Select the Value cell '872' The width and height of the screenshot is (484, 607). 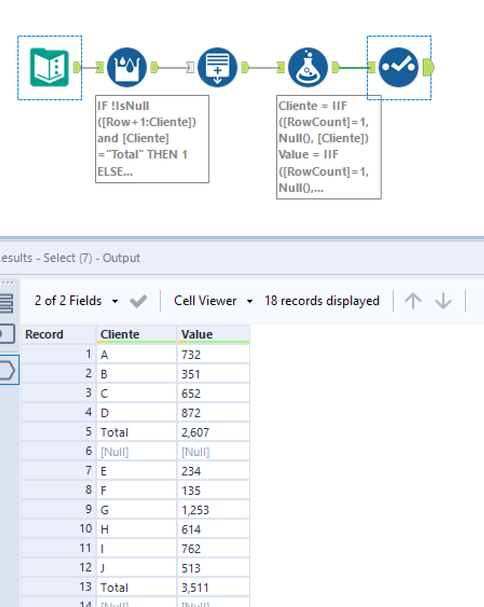pos(213,412)
